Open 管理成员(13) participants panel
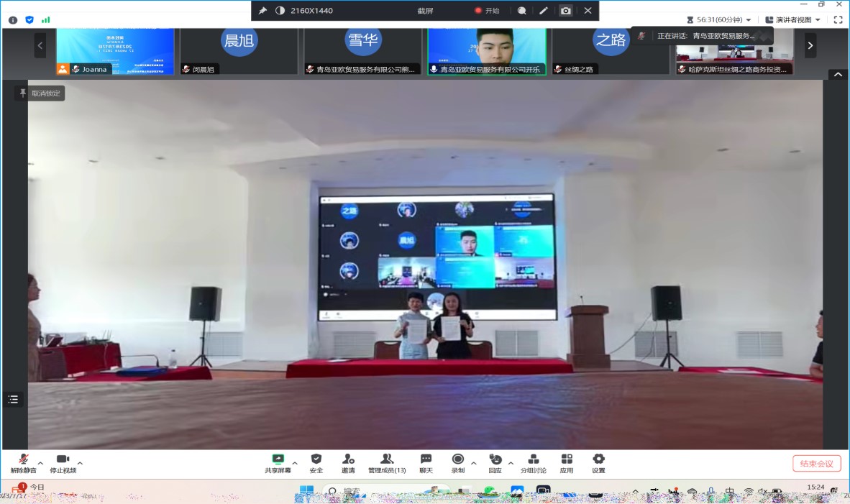The image size is (850, 504). 387,460
